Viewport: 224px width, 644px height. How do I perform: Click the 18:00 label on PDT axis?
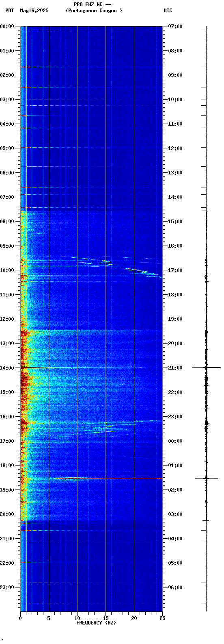[x=7, y=466]
